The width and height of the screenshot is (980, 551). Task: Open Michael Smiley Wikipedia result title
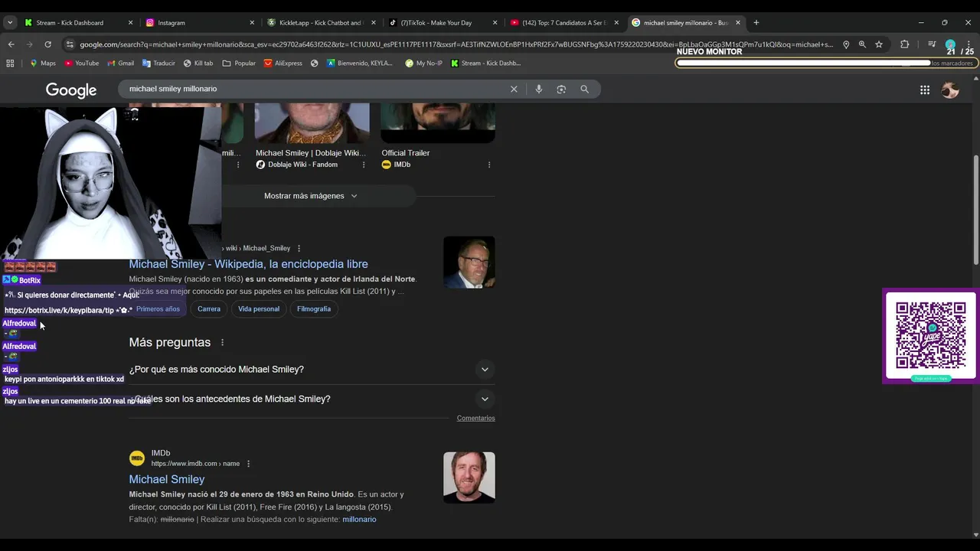(x=248, y=264)
